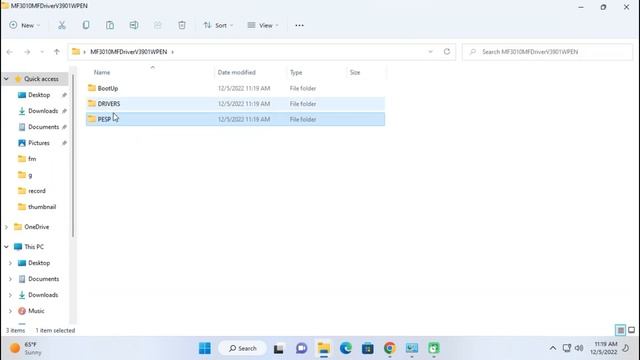This screenshot has height=360, width=640.
Task: Click the Share icon in toolbar
Action: coord(158,25)
